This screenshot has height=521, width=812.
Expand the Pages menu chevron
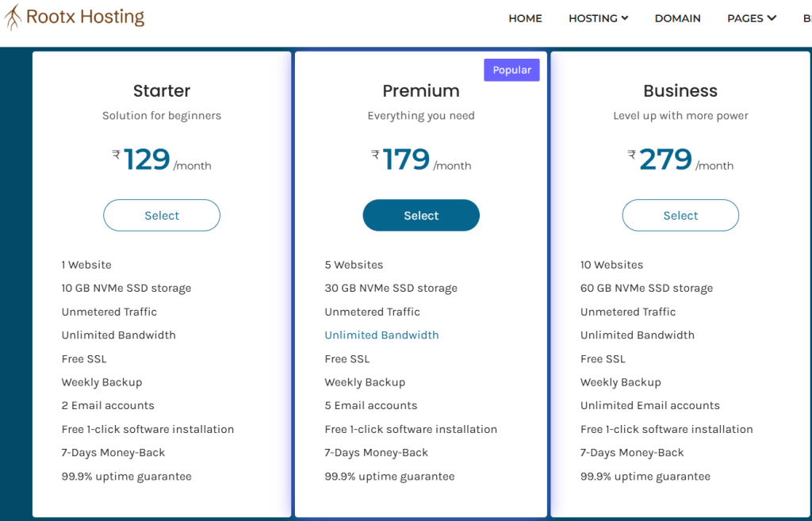(772, 18)
